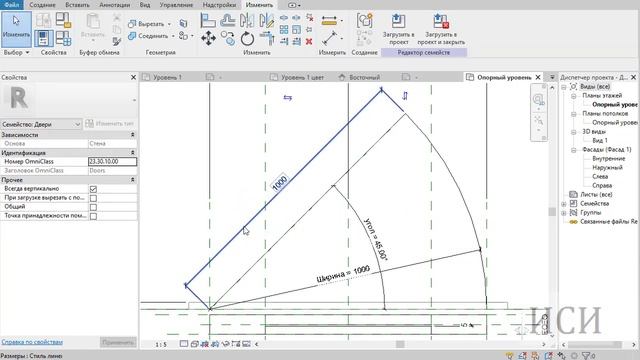The height and width of the screenshot is (360, 640).
Task: Open the Соединить dropdown arrow
Action: pos(173,36)
